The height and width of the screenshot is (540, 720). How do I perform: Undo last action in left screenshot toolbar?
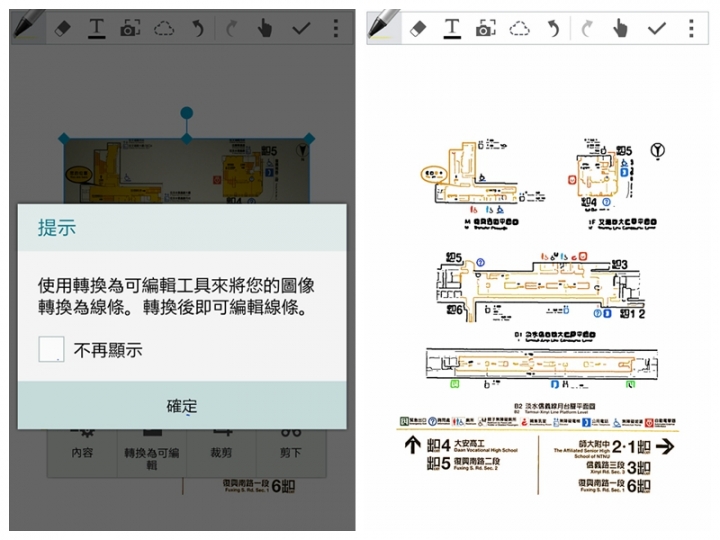click(197, 29)
